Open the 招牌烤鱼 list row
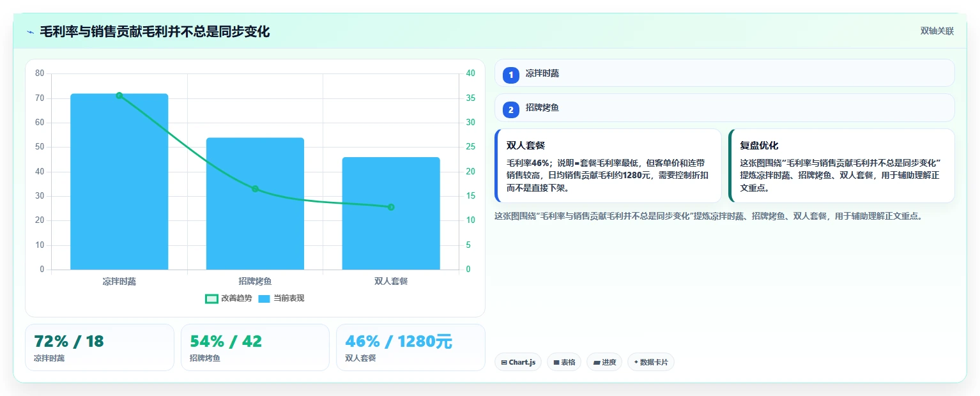Screen dimensions: 980x396 click(x=724, y=107)
